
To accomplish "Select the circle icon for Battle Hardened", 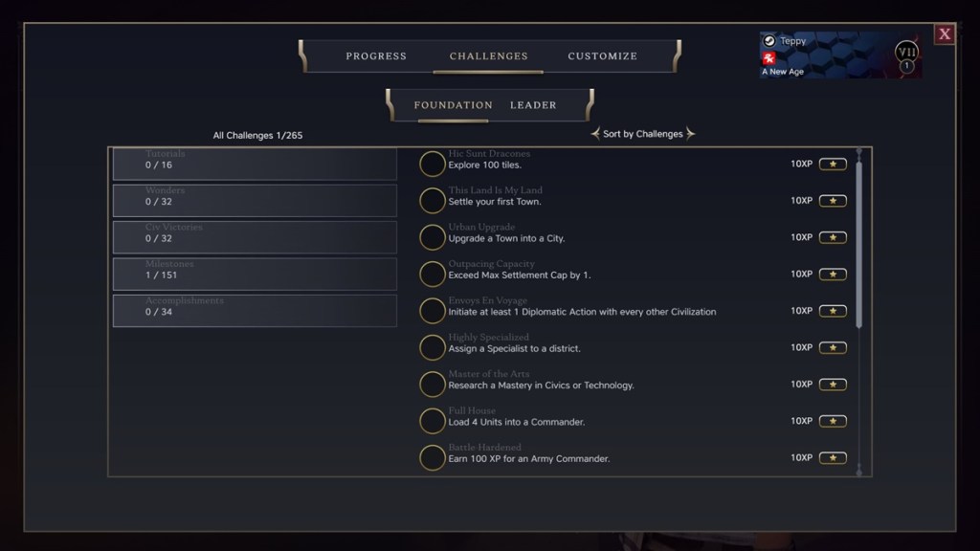I will pyautogui.click(x=431, y=457).
